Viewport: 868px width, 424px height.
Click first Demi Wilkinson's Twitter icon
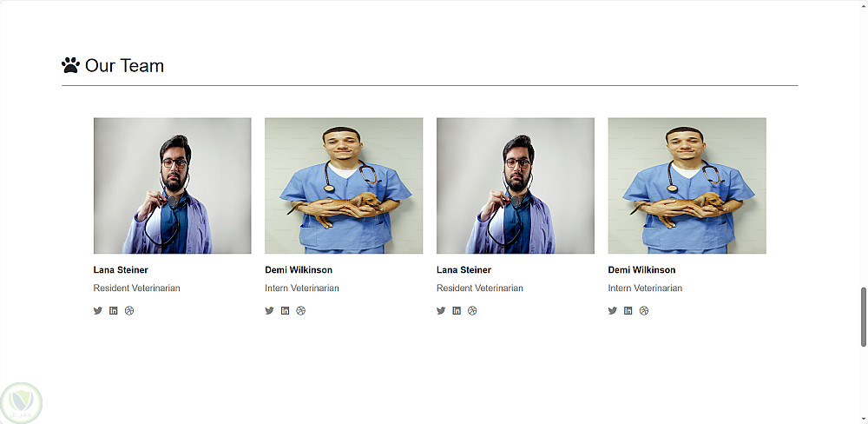pyautogui.click(x=270, y=310)
